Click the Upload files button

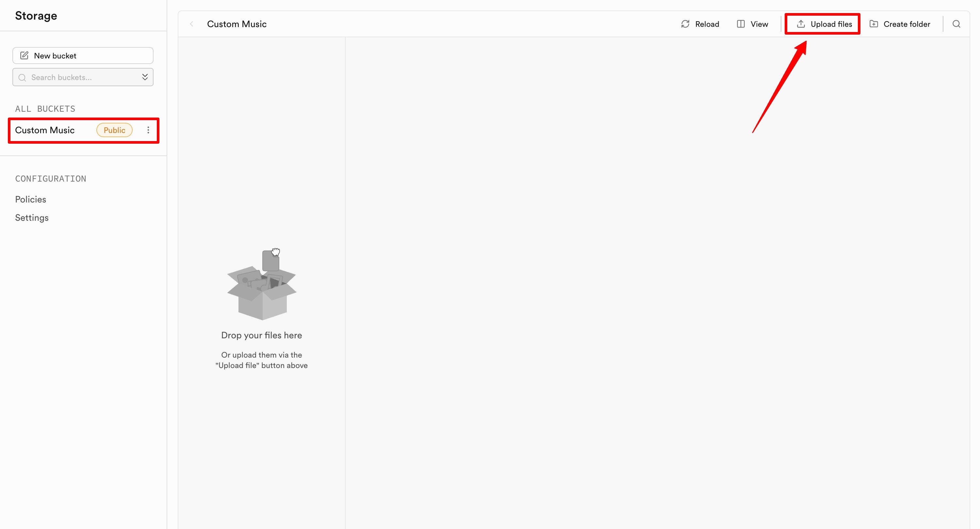(x=824, y=24)
